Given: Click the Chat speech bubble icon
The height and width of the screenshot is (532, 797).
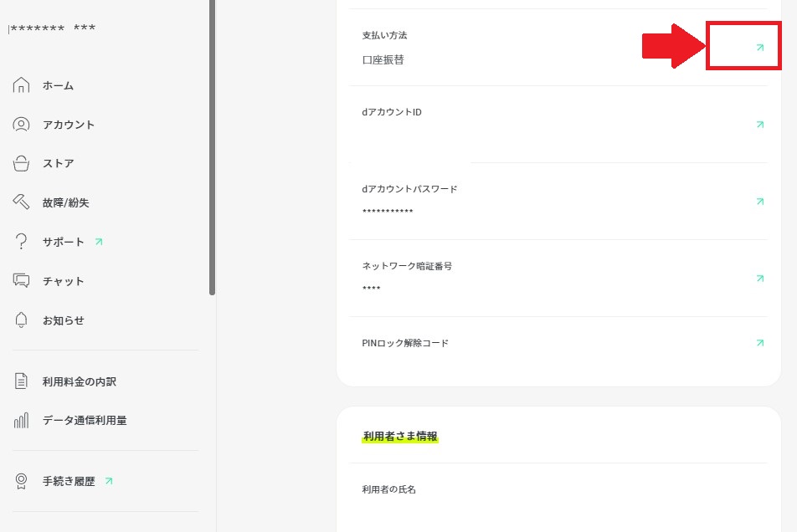Looking at the screenshot, I should coord(22,281).
